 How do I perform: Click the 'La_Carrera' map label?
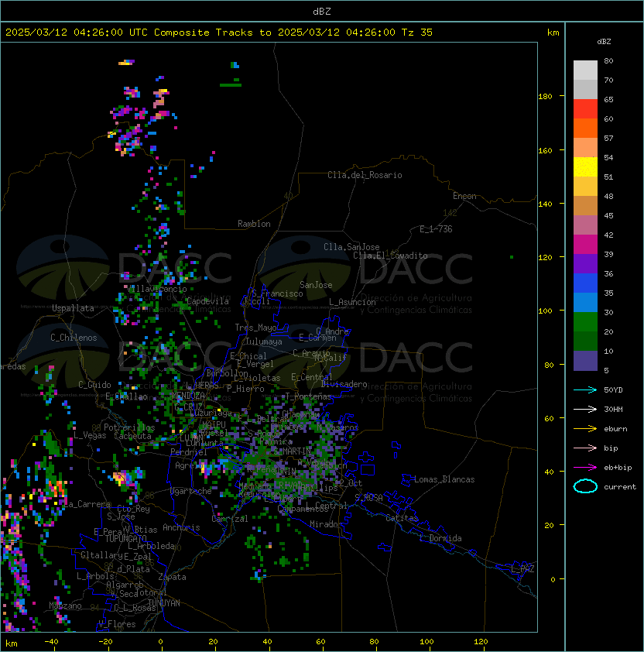point(87,504)
